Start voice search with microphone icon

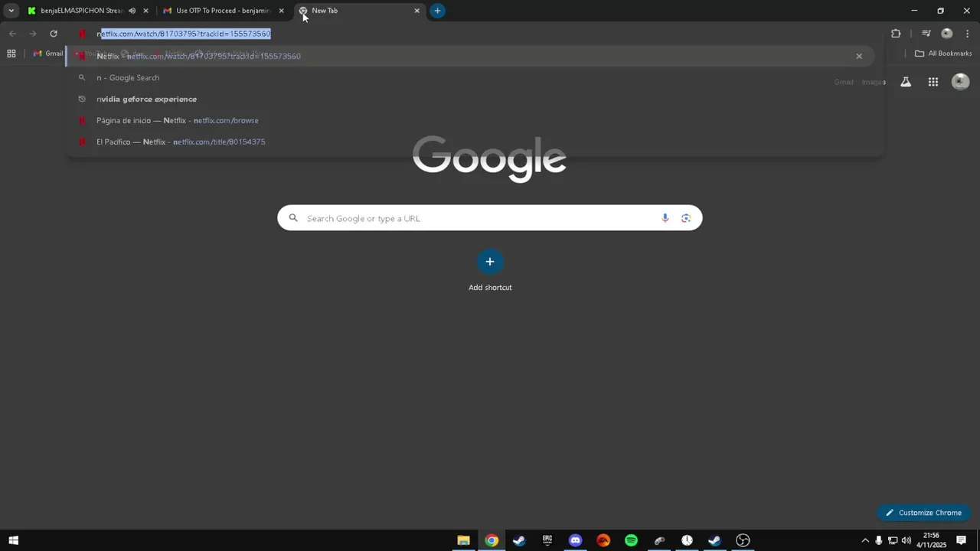665,218
